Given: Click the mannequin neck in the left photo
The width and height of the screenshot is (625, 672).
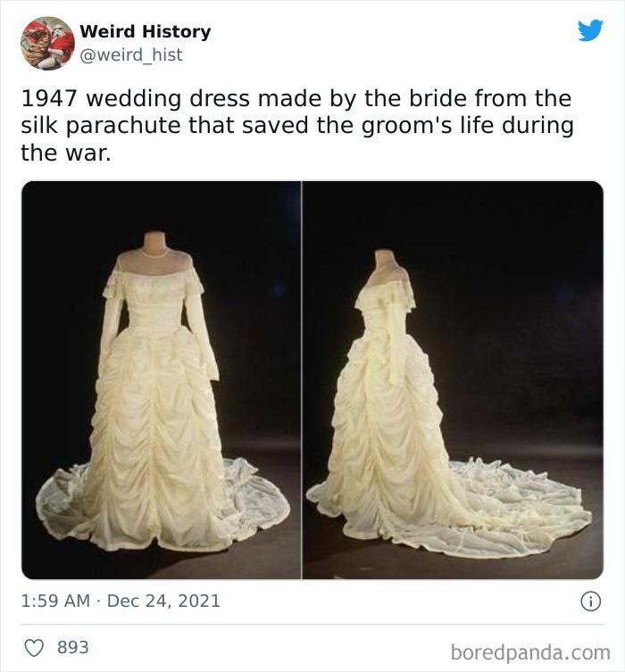Looking at the screenshot, I should pos(154,243).
